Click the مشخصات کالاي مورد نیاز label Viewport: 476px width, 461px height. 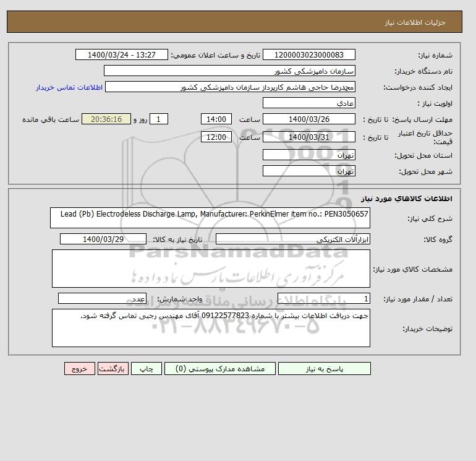(x=413, y=269)
